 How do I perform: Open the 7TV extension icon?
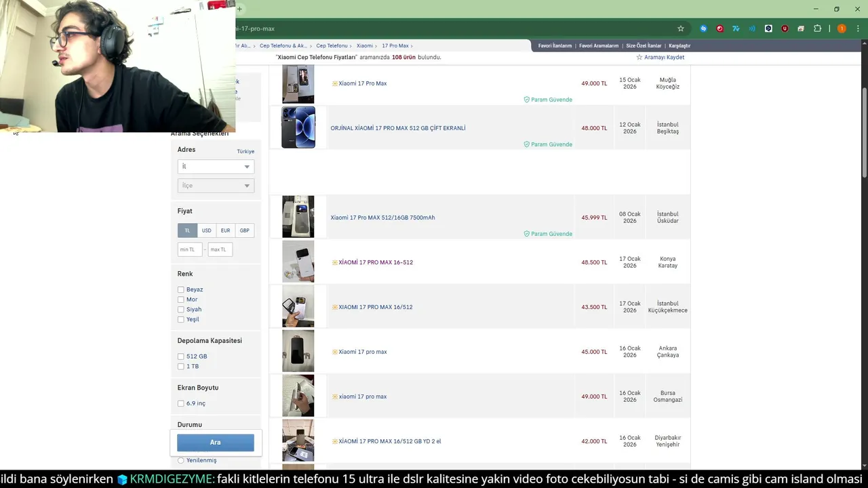[x=736, y=28]
